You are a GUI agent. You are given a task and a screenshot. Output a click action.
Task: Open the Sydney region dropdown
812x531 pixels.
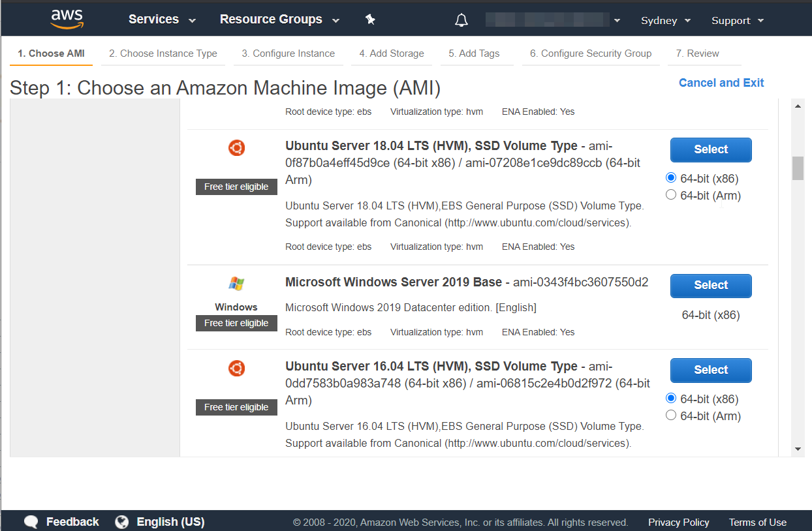(666, 20)
